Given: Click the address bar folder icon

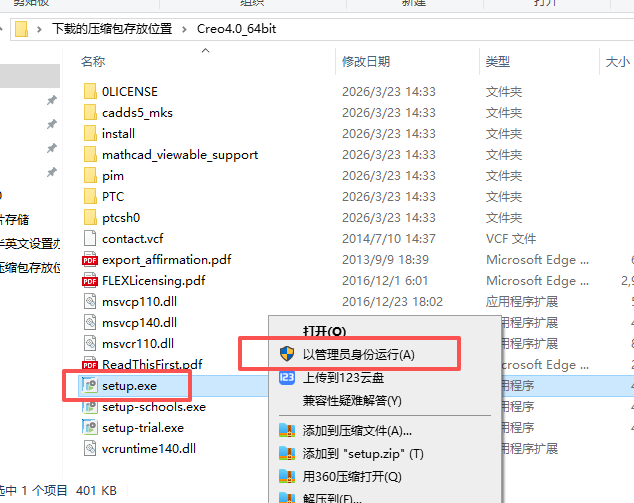Looking at the screenshot, I should 21,29.
